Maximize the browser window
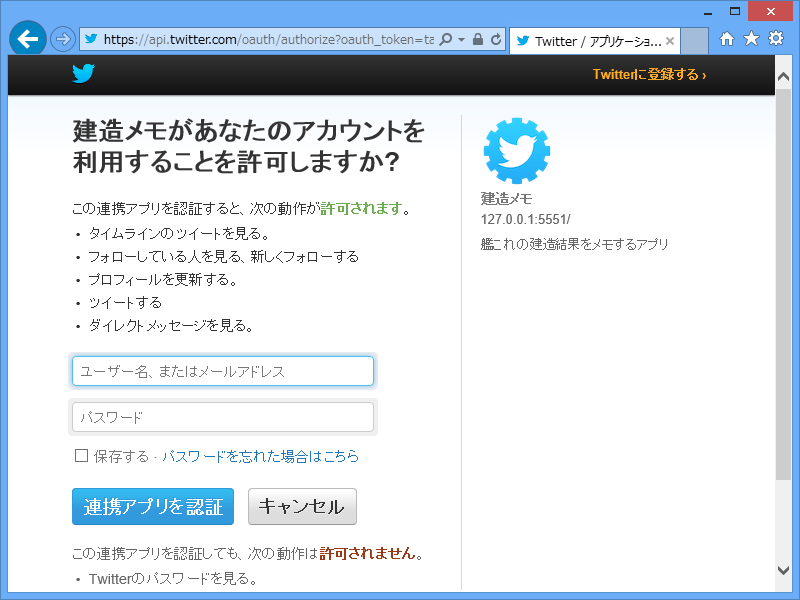The width and height of the screenshot is (800, 600). click(x=735, y=11)
